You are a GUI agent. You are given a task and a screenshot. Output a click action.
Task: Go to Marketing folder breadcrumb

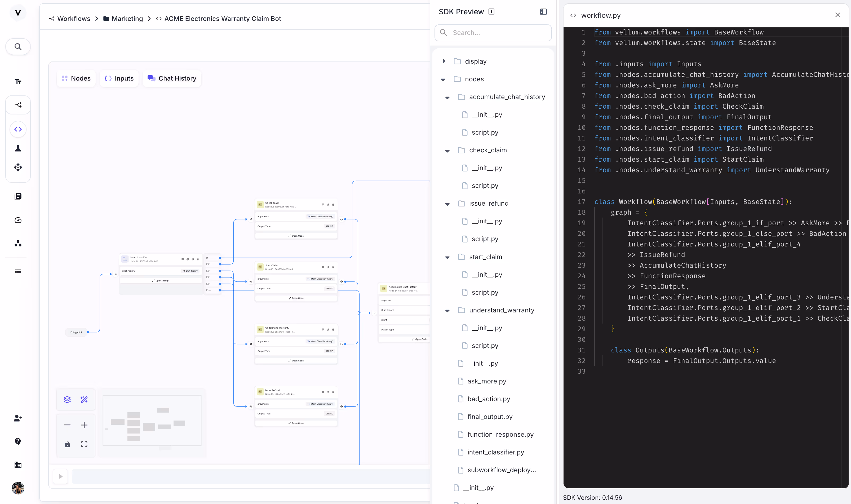pyautogui.click(x=127, y=19)
